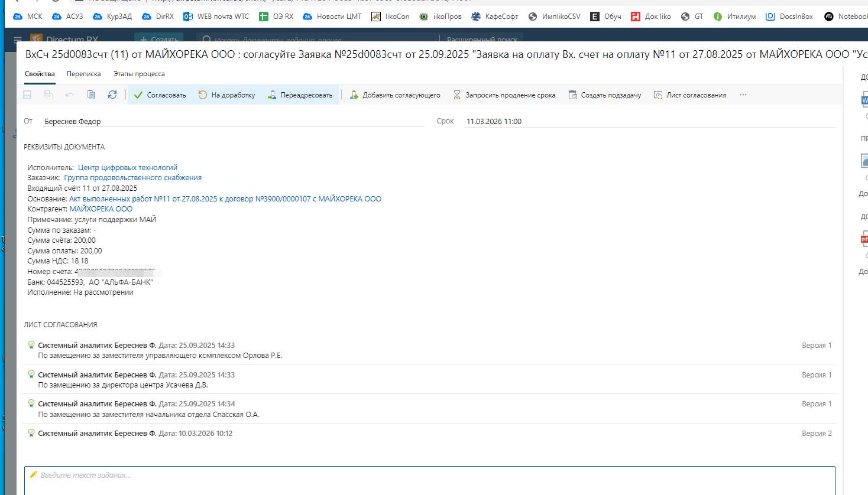Screen dimensions: 868x495
Task: Expand the toolbar overflow three-dots menu
Action: click(743, 95)
